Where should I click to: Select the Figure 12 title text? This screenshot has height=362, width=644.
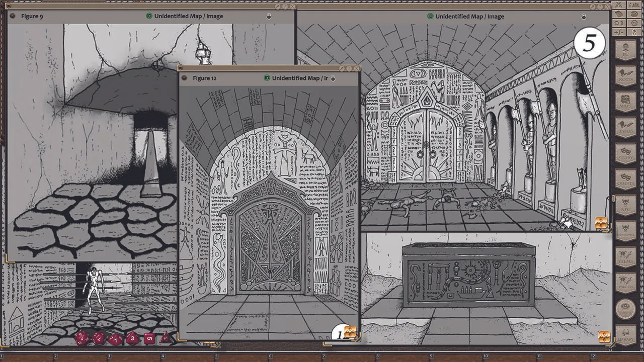(205, 78)
